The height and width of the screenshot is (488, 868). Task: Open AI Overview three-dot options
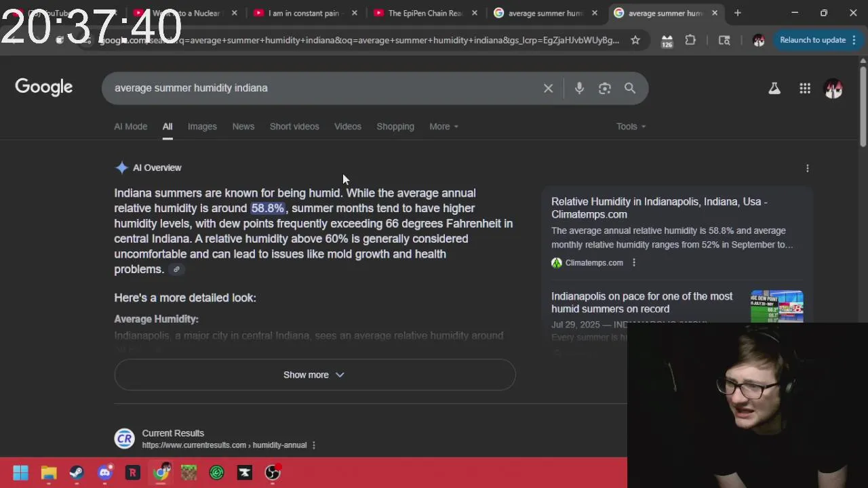(x=807, y=168)
